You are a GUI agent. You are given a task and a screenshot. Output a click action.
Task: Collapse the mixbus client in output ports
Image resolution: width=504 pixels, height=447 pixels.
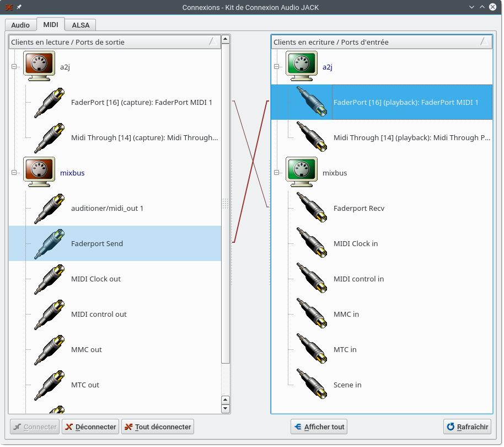click(x=14, y=173)
